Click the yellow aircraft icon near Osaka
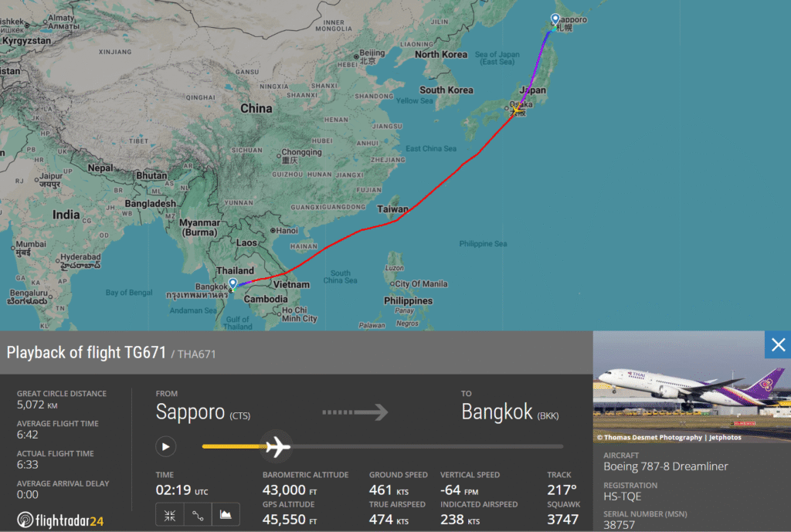The height and width of the screenshot is (532, 791). (515, 110)
